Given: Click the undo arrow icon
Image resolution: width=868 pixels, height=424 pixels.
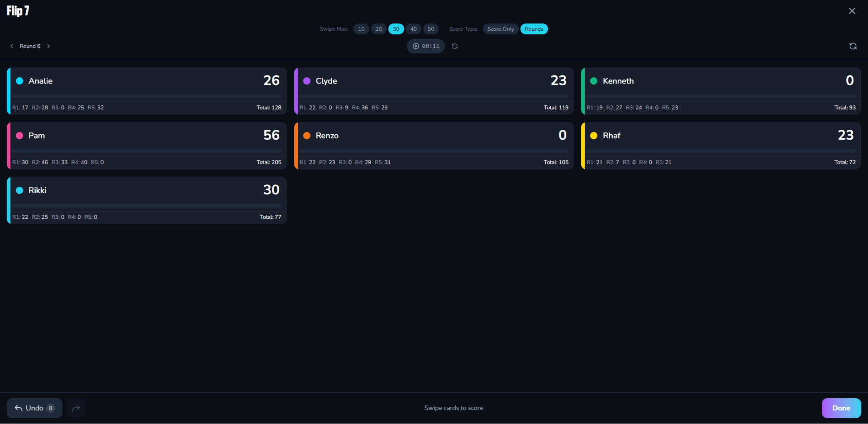Looking at the screenshot, I should (18, 408).
